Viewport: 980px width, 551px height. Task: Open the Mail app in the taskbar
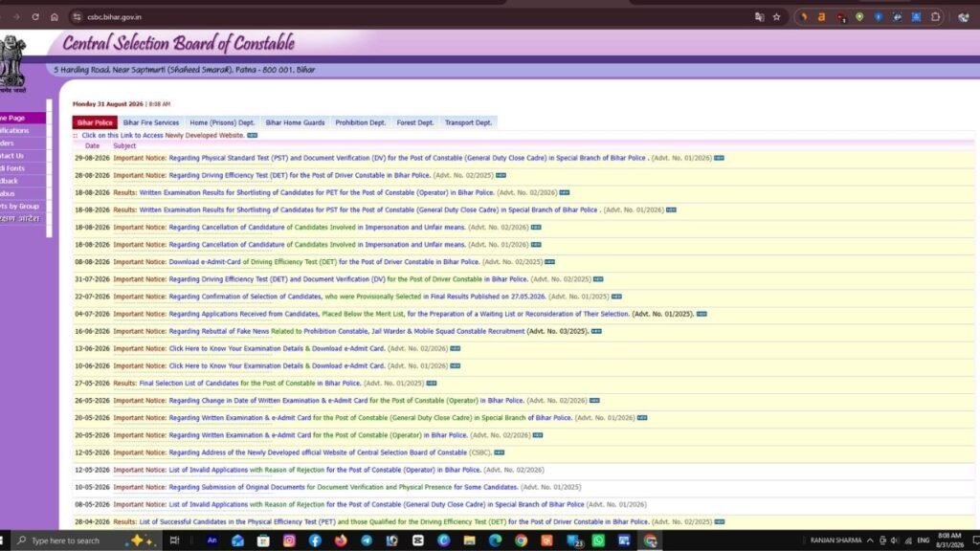[237, 540]
